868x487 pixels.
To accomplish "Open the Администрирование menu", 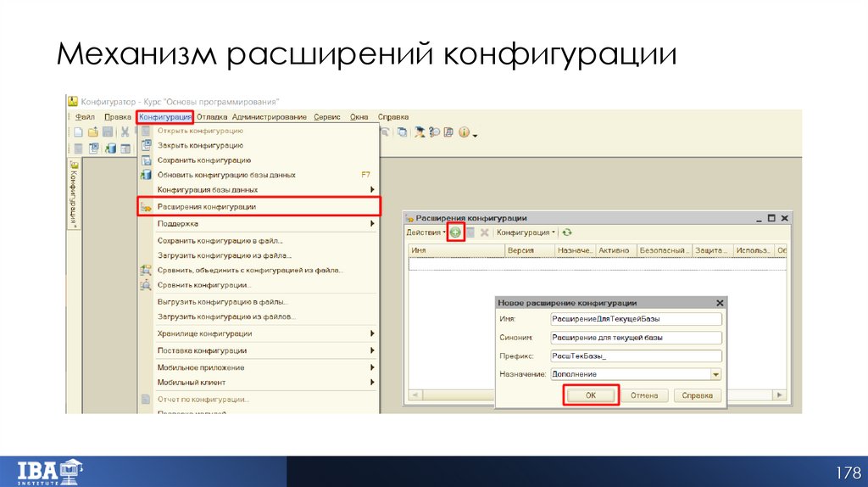I will tap(269, 117).
